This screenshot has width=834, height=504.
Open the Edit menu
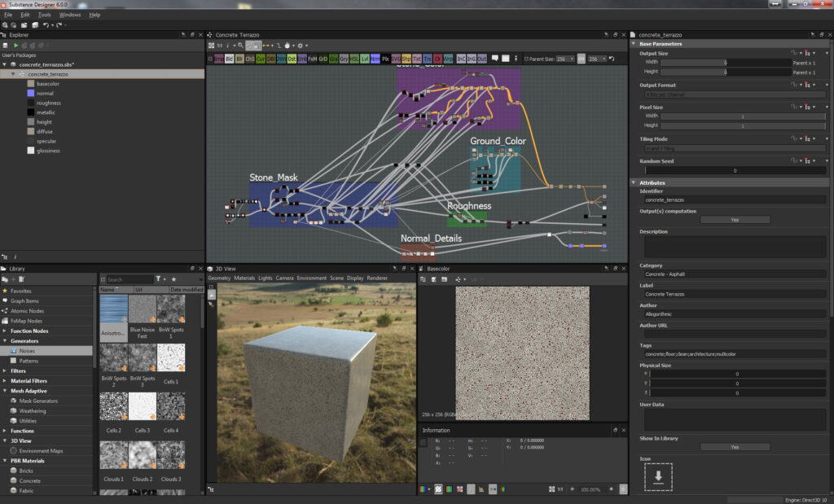[25, 15]
